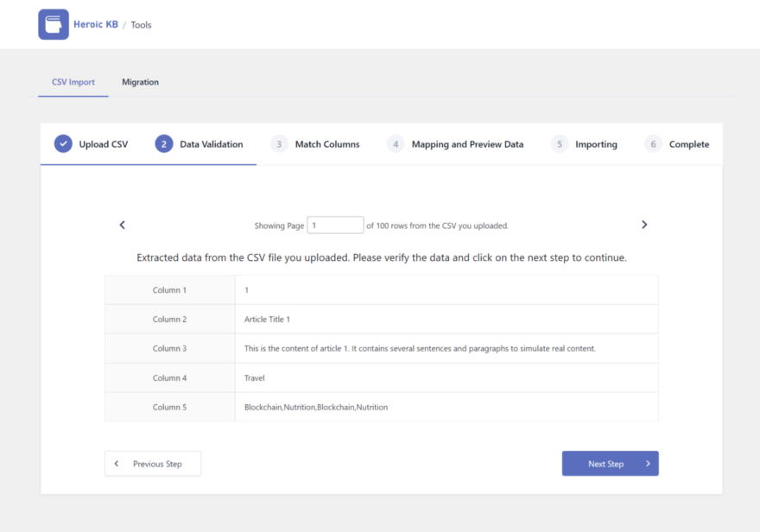
Task: Click the step 4 circle for Mapping and Preview
Action: [x=396, y=143]
